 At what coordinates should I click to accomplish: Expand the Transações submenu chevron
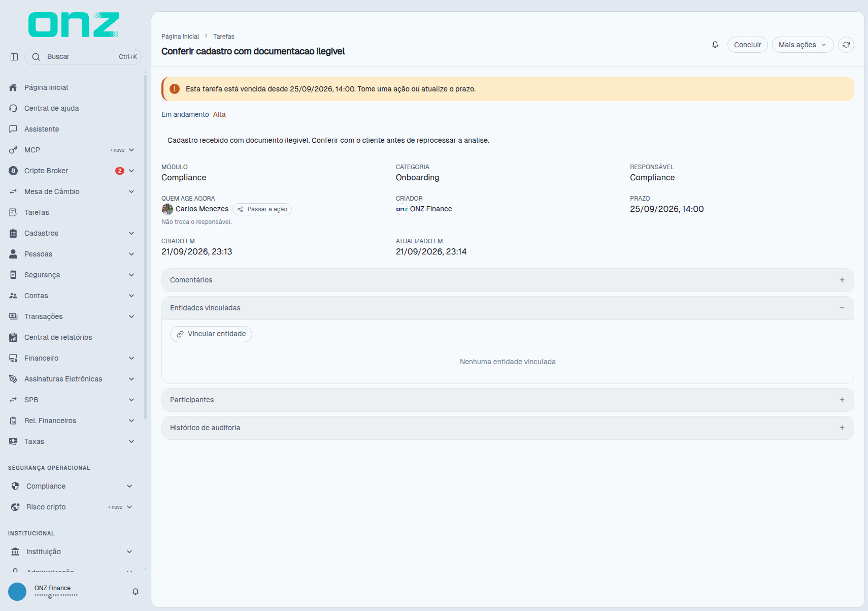pyautogui.click(x=131, y=316)
